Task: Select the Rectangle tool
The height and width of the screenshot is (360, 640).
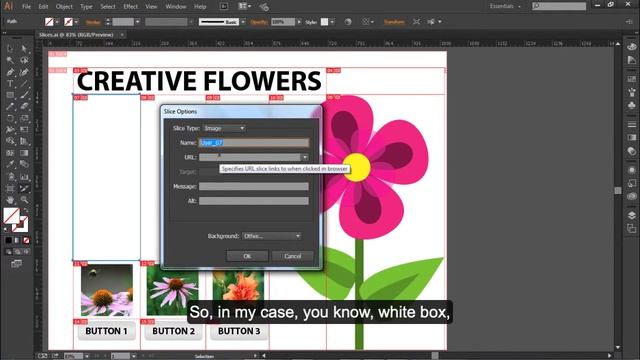Action: point(10,95)
